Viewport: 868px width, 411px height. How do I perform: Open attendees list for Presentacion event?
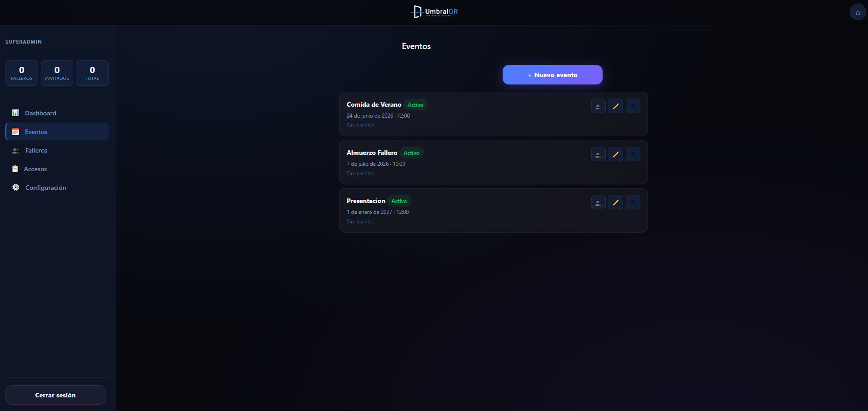[598, 203]
